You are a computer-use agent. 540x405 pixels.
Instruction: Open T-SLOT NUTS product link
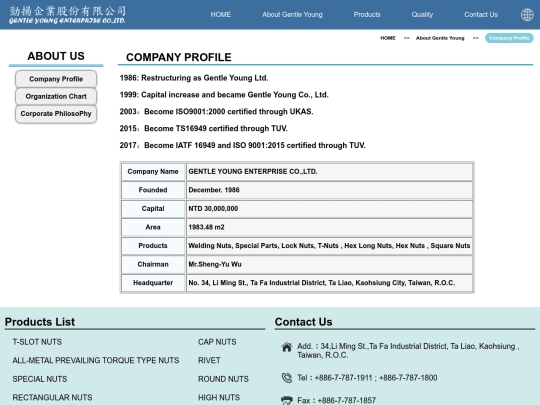(x=37, y=342)
